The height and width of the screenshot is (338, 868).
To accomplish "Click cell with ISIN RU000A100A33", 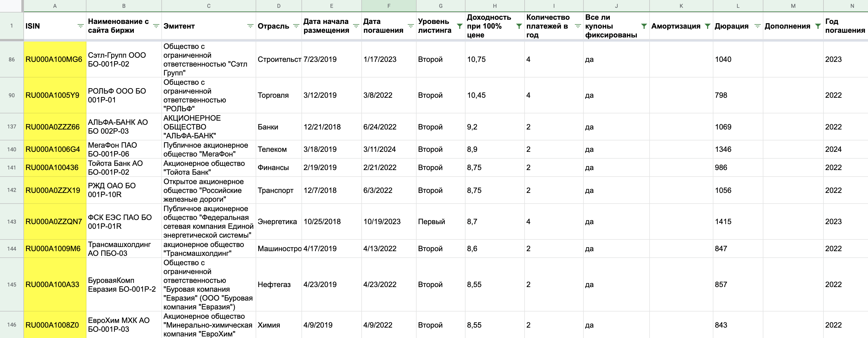I will tap(55, 284).
